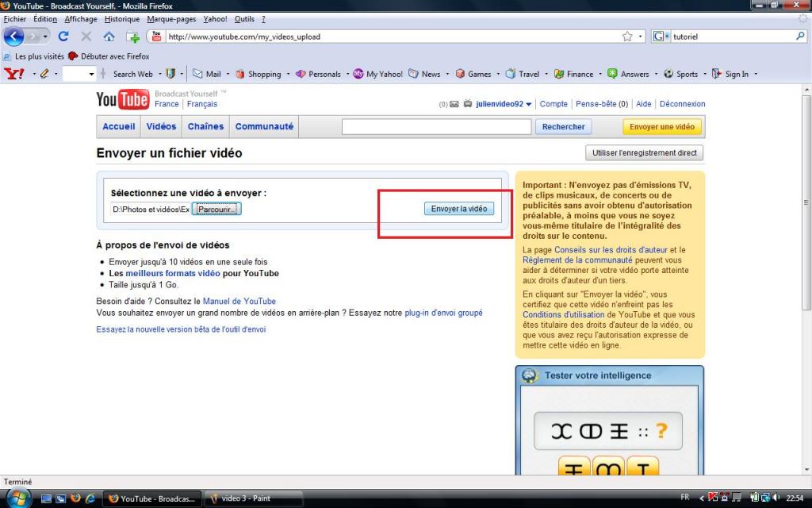Click the yellow Envoyer une vidéo button
812x508 pixels.
(662, 126)
